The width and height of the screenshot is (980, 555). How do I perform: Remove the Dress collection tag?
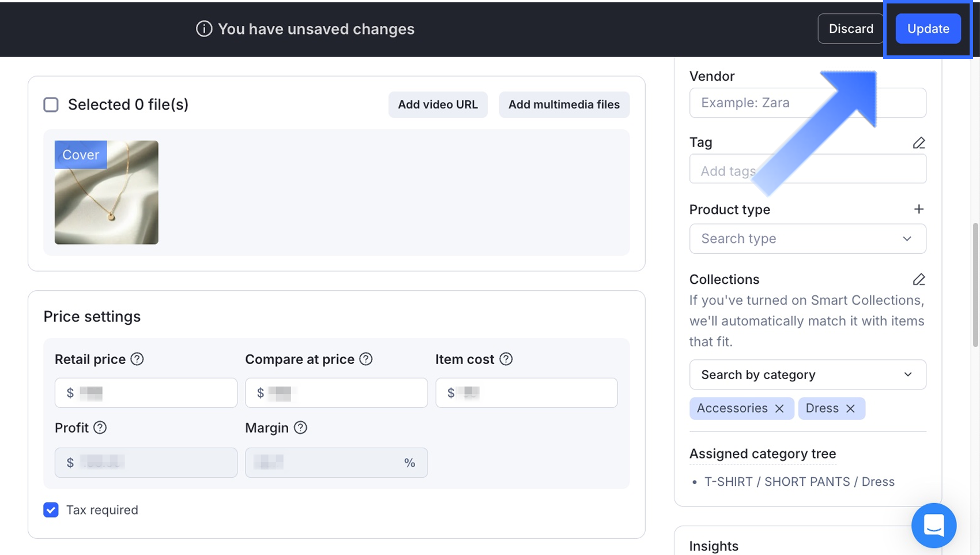850,408
